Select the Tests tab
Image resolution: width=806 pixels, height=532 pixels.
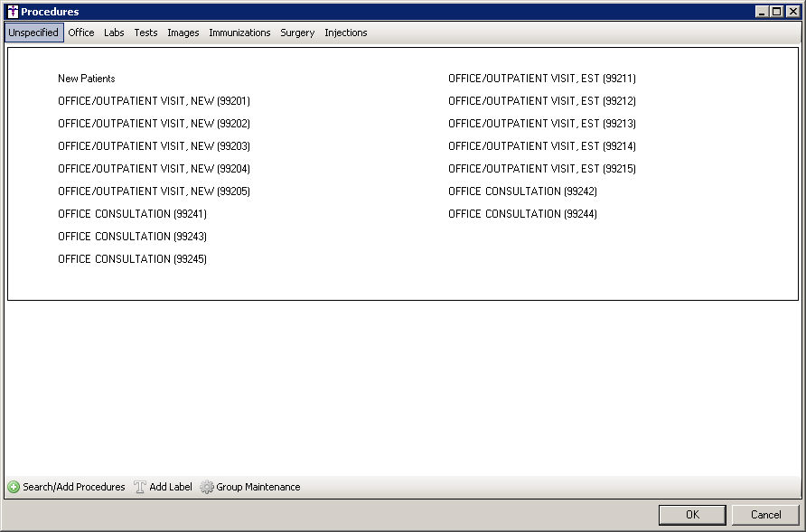pyautogui.click(x=145, y=33)
